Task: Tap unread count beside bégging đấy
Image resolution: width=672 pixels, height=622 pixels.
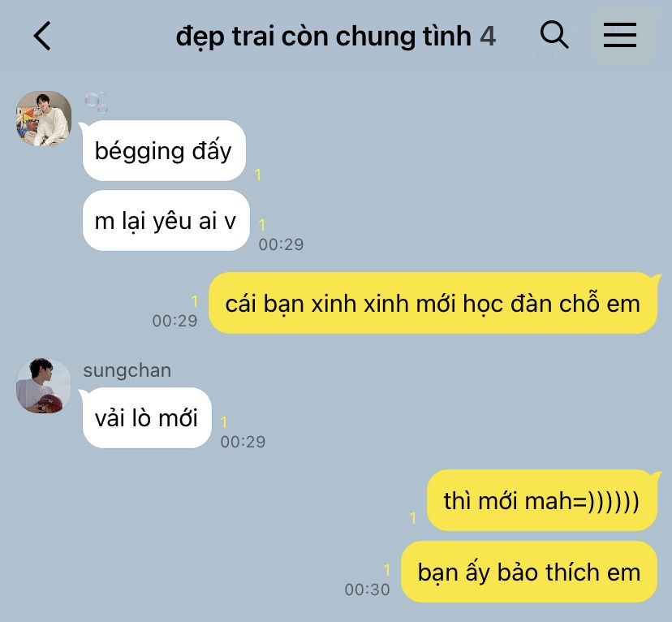Action: pyautogui.click(x=257, y=175)
